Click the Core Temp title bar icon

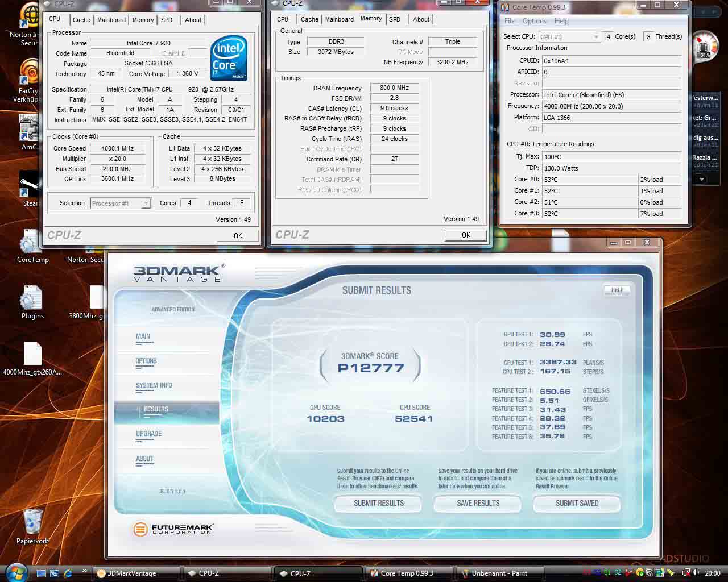pos(505,7)
